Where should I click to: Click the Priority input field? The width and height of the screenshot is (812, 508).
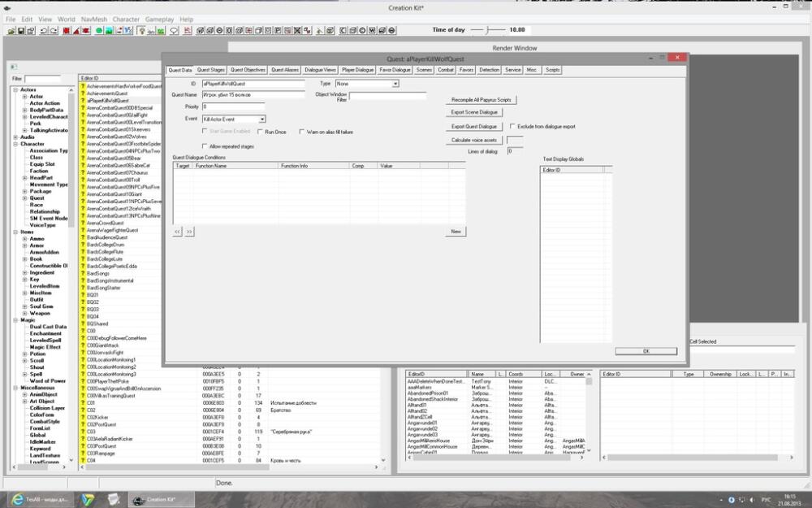[x=233, y=106]
